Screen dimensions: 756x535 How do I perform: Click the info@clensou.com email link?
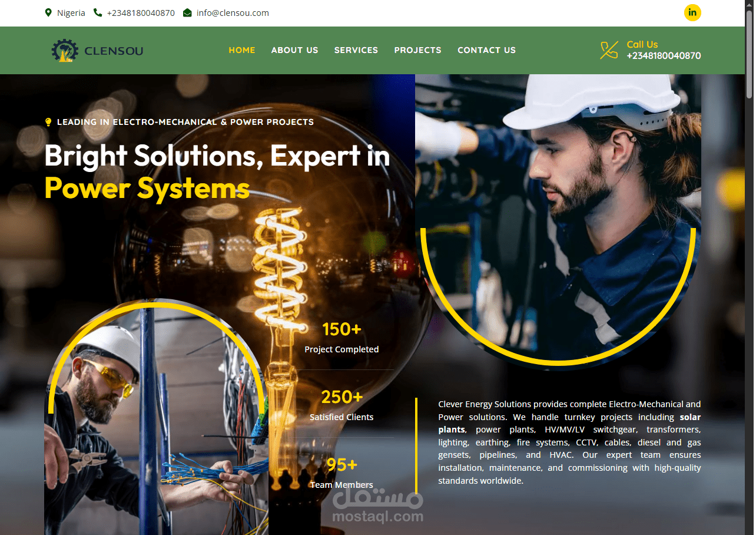(x=233, y=12)
